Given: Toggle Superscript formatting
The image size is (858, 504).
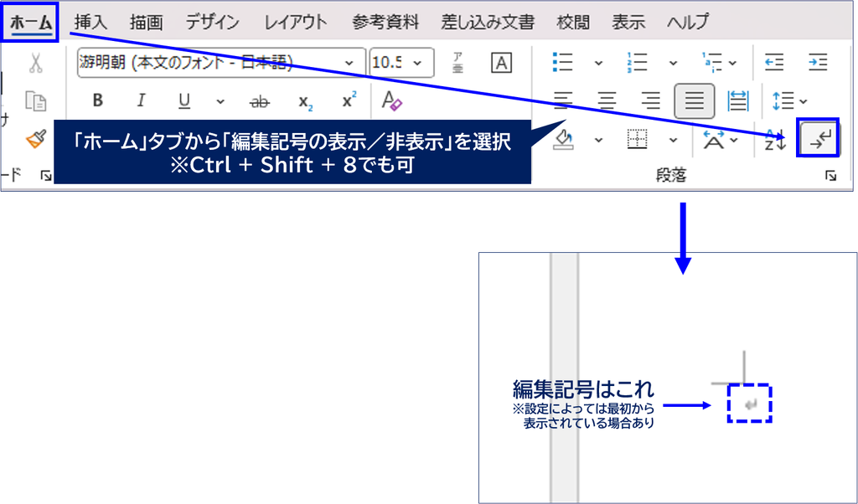Looking at the screenshot, I should (x=349, y=100).
